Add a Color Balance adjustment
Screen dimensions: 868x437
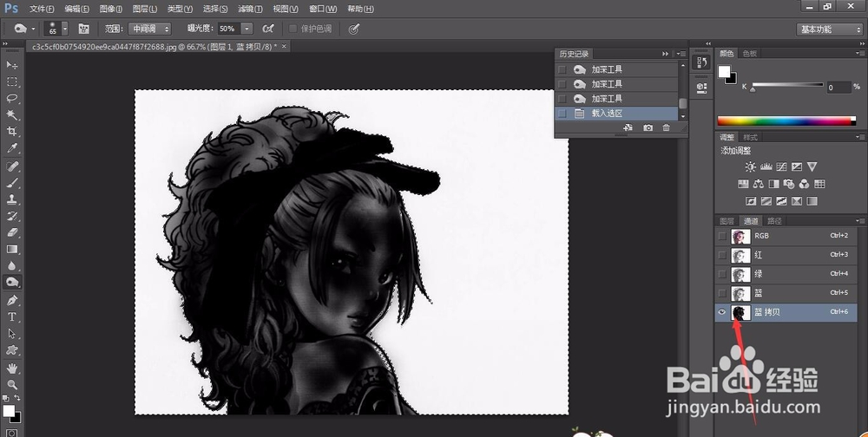click(759, 184)
